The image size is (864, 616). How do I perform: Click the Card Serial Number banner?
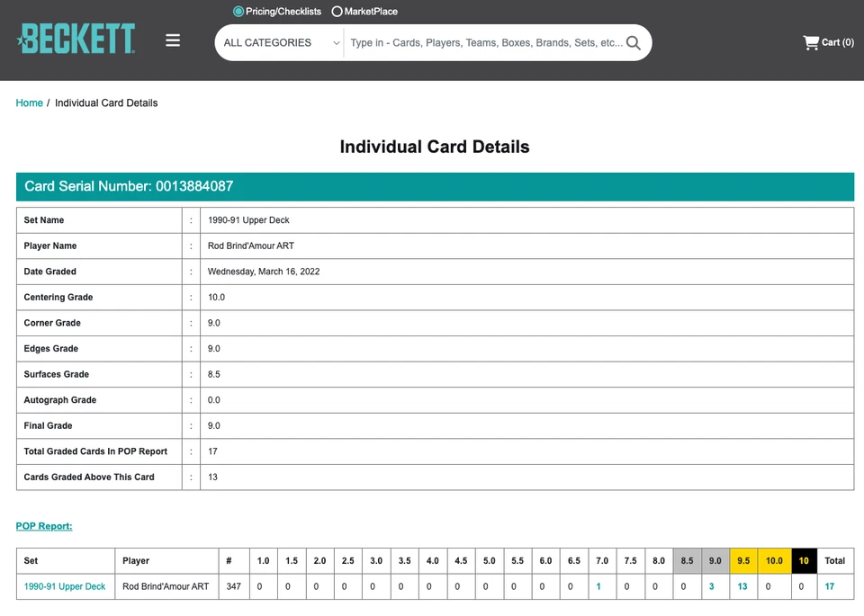tap(435, 186)
